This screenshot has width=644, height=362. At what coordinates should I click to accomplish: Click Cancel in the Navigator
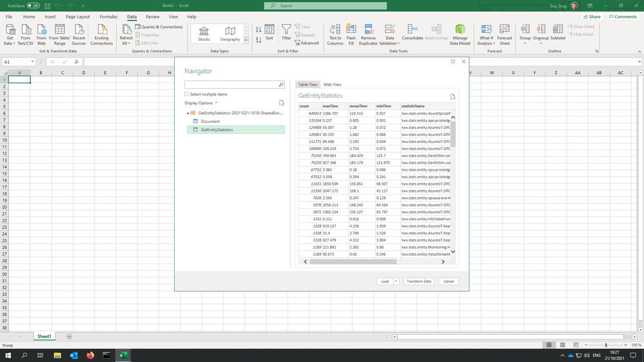(x=449, y=281)
